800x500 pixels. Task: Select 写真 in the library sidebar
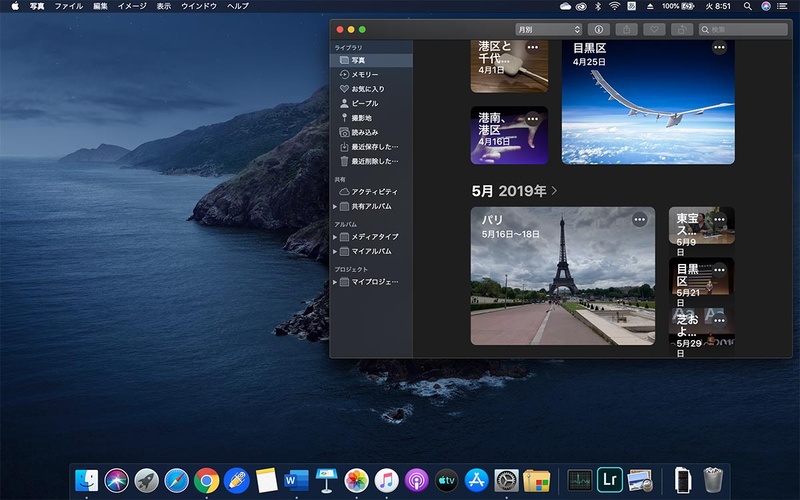point(371,60)
